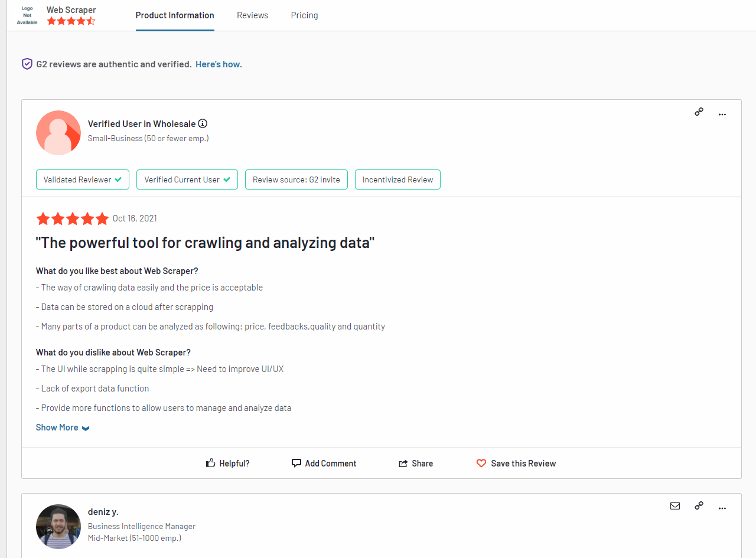Click "What do you like best about Web Scraper?" heading
The height and width of the screenshot is (558, 756).
tap(117, 271)
